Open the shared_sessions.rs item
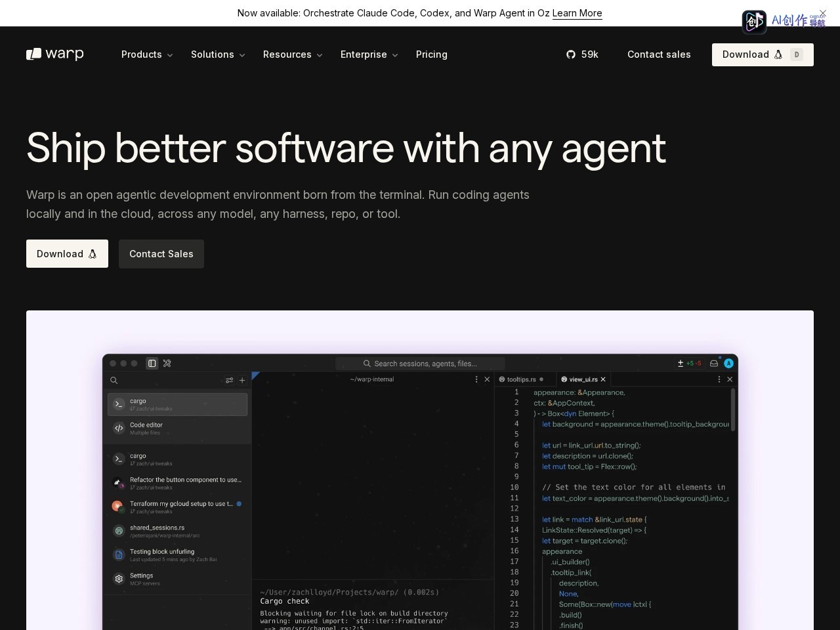Image resolution: width=840 pixels, height=630 pixels. point(177,531)
